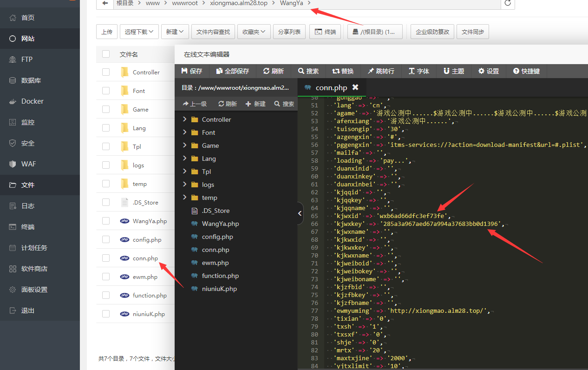Expand the New (新建) dropdown menu

(175, 32)
